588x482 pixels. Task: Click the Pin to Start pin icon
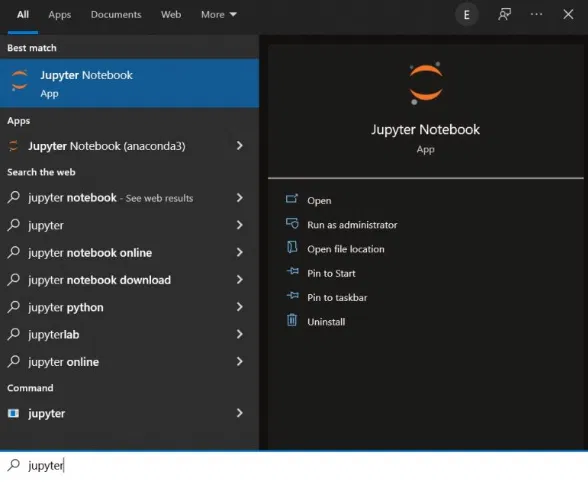pyautogui.click(x=292, y=271)
